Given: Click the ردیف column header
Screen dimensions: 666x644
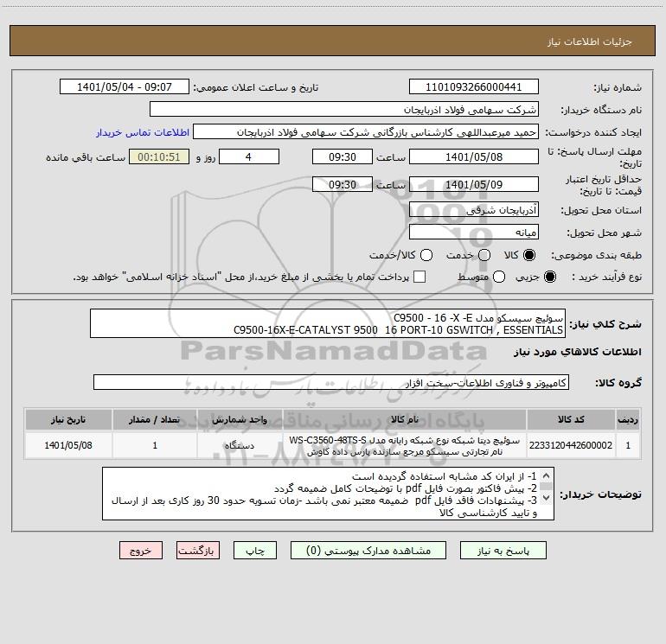Looking at the screenshot, I should tap(628, 420).
